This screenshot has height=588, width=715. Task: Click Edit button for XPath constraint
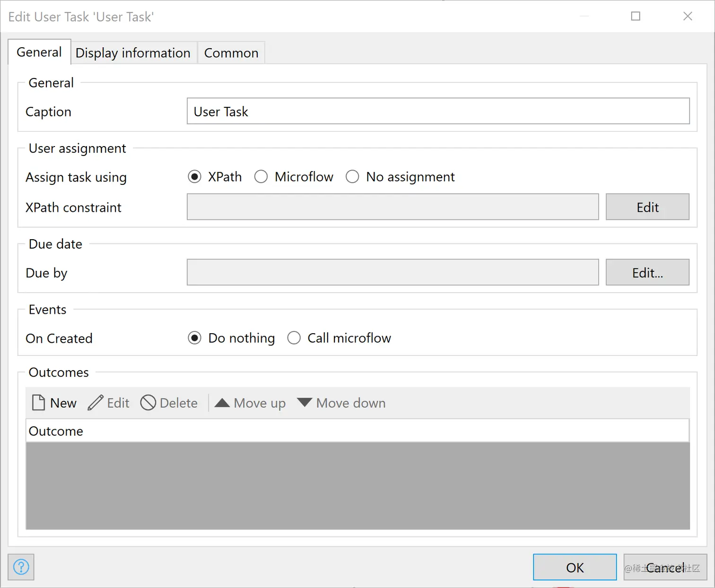coord(647,207)
